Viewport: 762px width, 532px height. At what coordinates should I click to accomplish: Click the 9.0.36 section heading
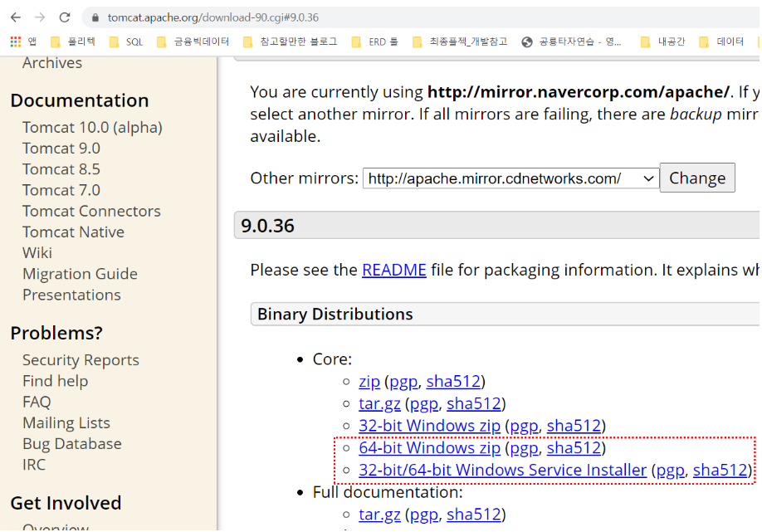coord(268,226)
